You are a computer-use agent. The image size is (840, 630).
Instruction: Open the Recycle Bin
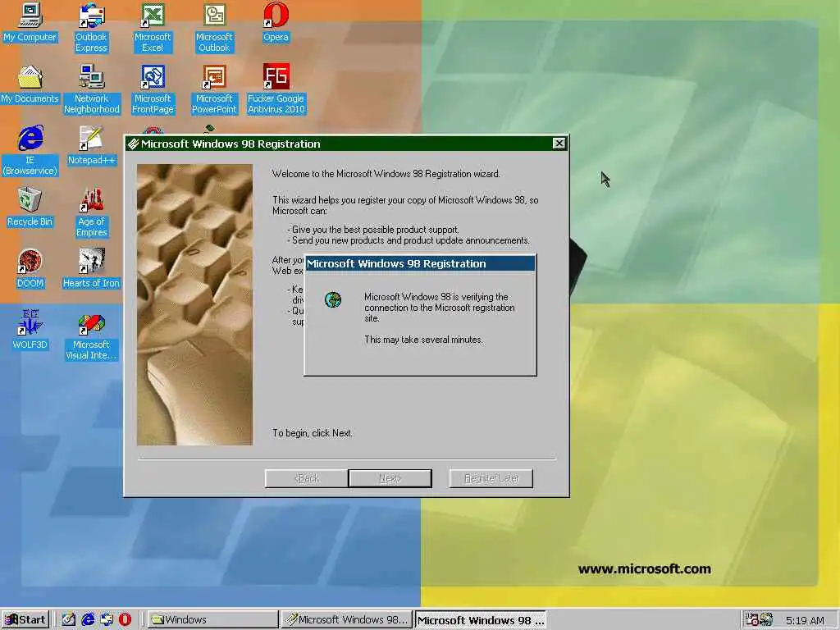point(30,207)
